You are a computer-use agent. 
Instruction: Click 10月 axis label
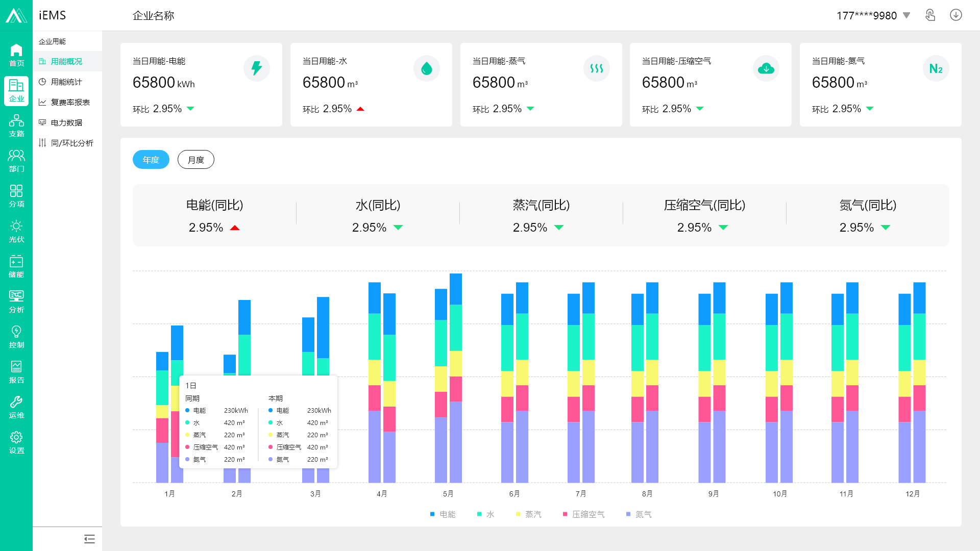[780, 494]
